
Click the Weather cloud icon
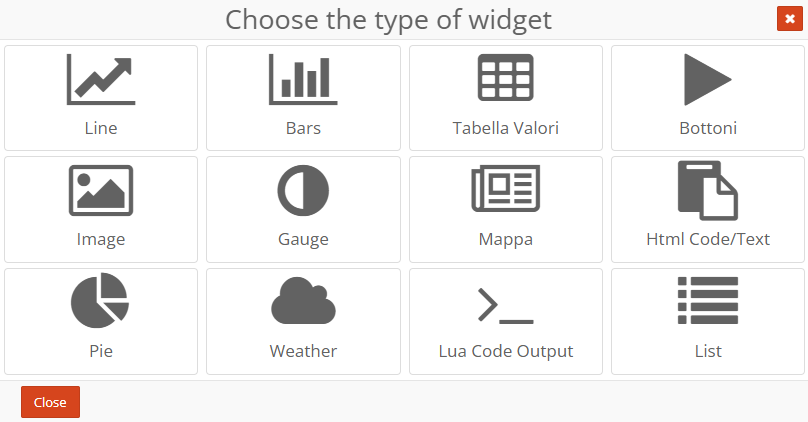[x=303, y=302]
